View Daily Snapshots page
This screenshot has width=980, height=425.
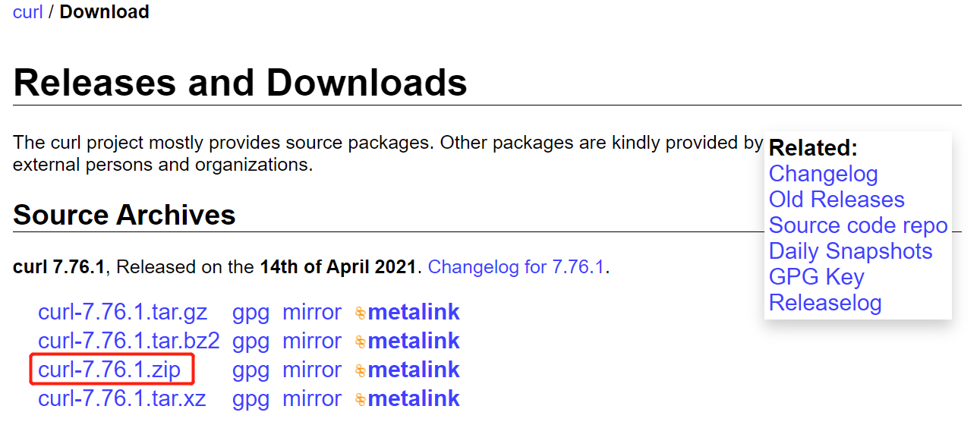850,251
